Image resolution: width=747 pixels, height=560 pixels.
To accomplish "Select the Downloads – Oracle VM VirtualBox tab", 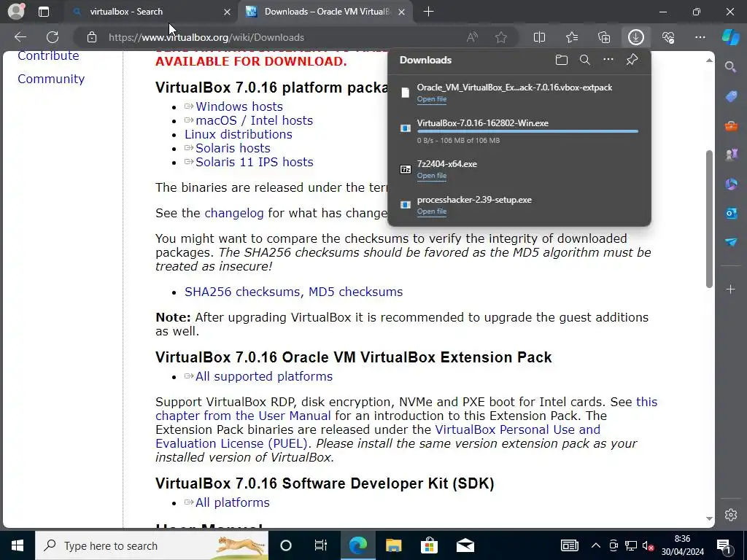I will pos(327,12).
